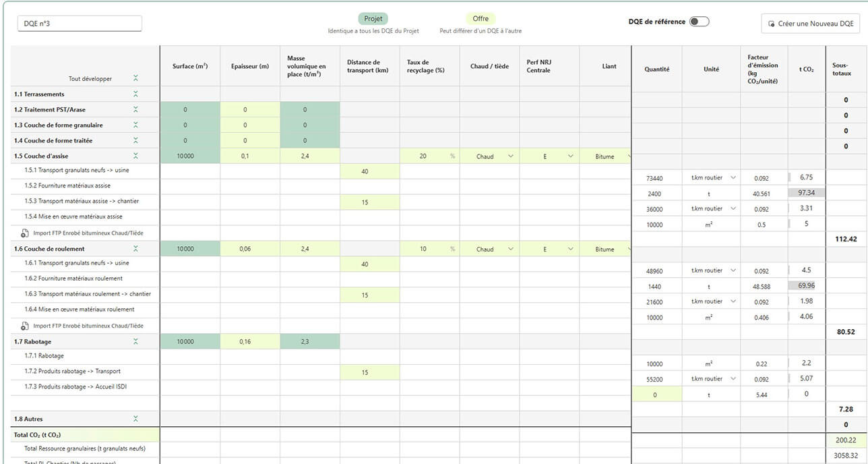This screenshot has height=464, width=868.
Task: Expand the 1.2 Traitement PST/Arase section
Action: point(135,109)
